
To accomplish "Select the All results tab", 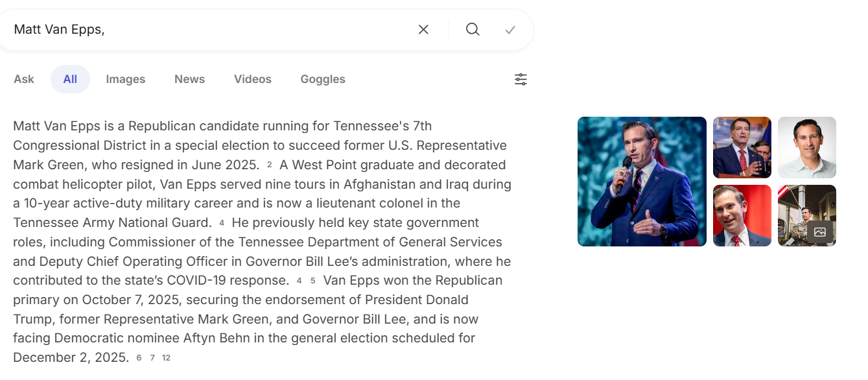I will coord(70,79).
